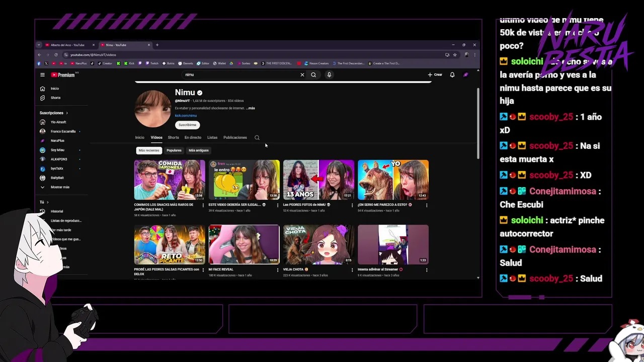
Task: Switch to the Listas tab
Action: [212, 137]
